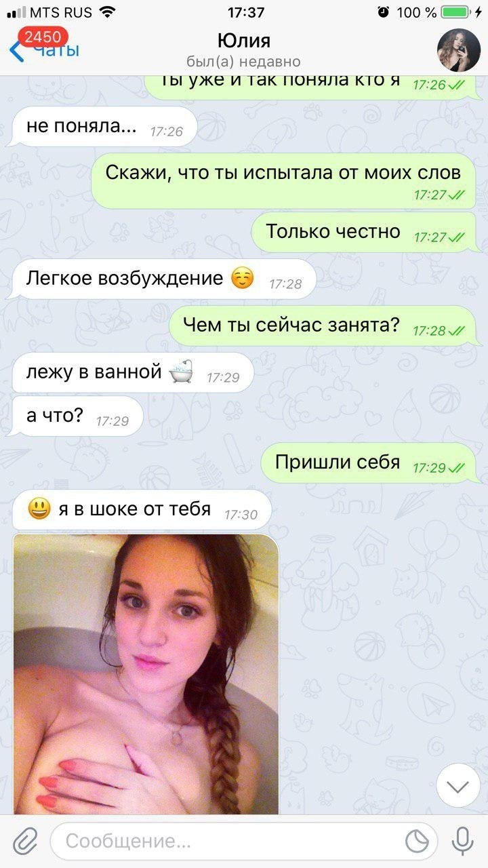Viewport: 488px width, 868px height.
Task: Focus the Сообщение message input field
Action: (x=224, y=842)
